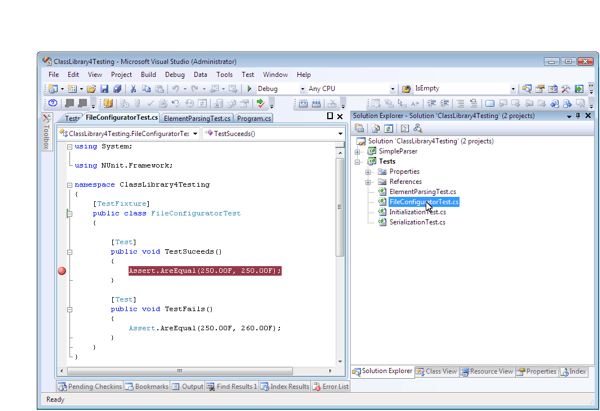Image resolution: width=600 pixels, height=411 pixels.
Task: Save the current file with the floppy icon
Action: pyautogui.click(x=104, y=89)
